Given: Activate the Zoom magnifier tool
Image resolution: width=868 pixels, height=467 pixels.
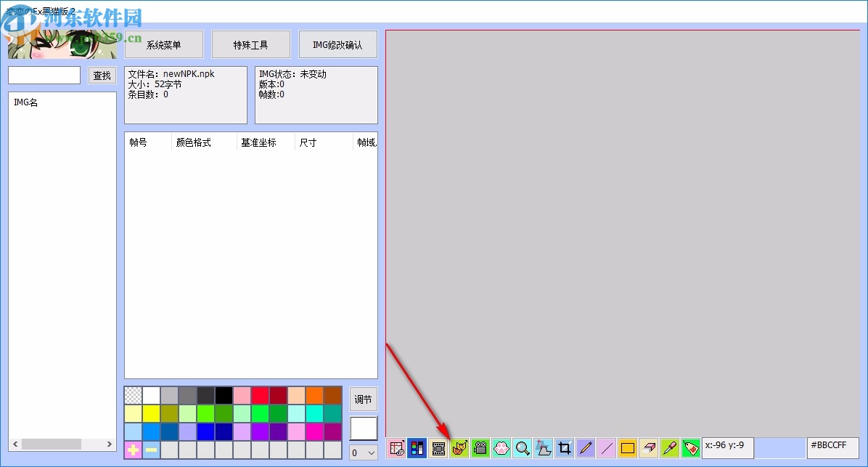Looking at the screenshot, I should 522,448.
